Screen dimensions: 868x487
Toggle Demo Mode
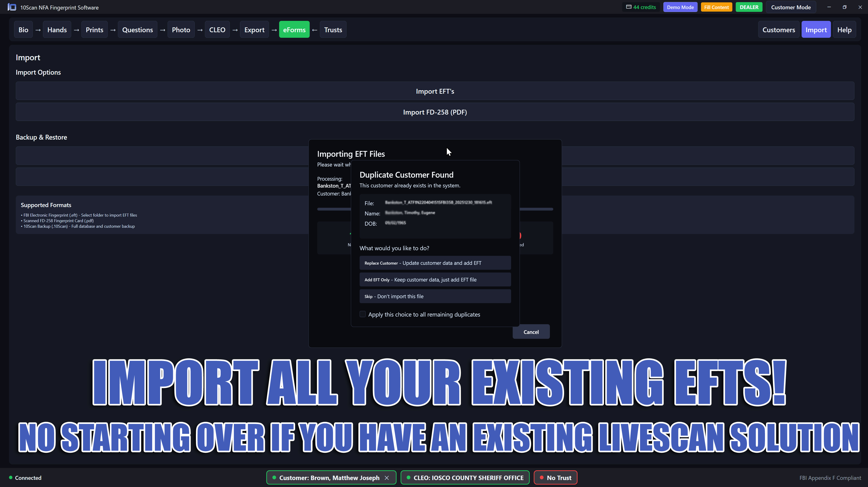[x=680, y=7]
